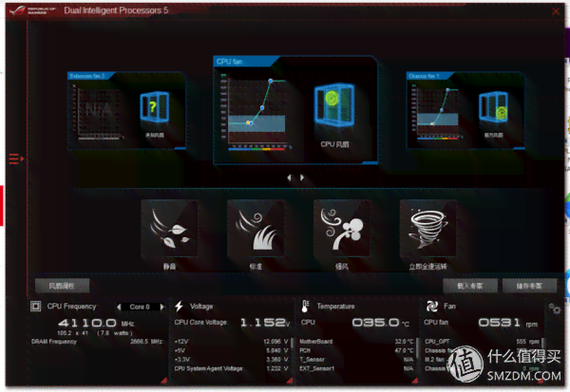Click the 'CPU Core Voltage' label
This screenshot has height=392, width=570.
pyautogui.click(x=200, y=323)
